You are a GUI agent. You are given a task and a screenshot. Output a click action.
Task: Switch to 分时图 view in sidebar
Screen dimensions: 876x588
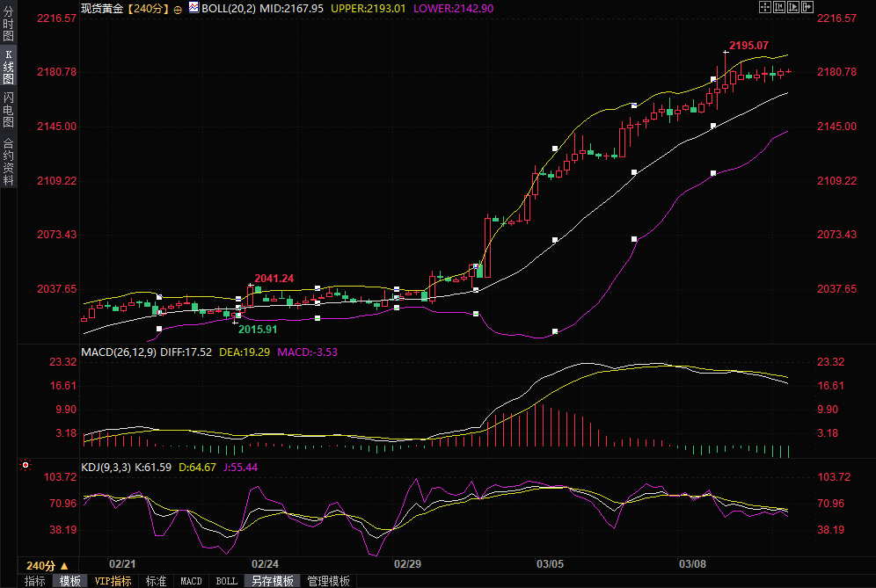tap(9, 25)
